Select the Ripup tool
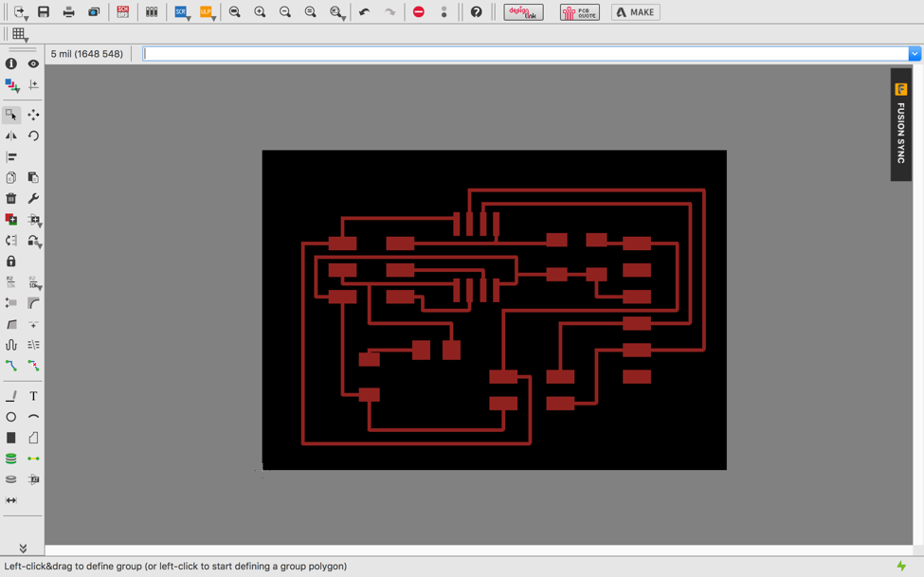 pyautogui.click(x=33, y=366)
